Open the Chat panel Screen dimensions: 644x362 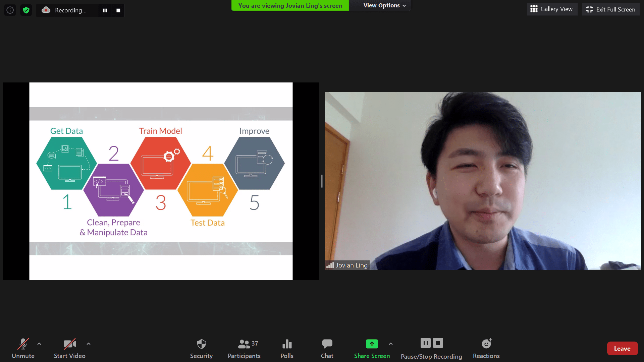click(327, 349)
